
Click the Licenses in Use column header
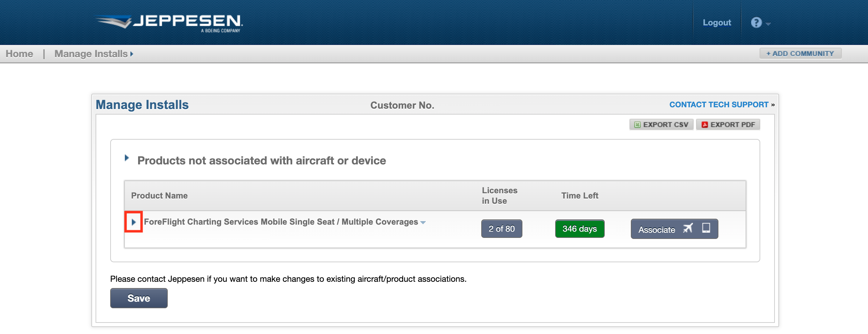pos(499,196)
